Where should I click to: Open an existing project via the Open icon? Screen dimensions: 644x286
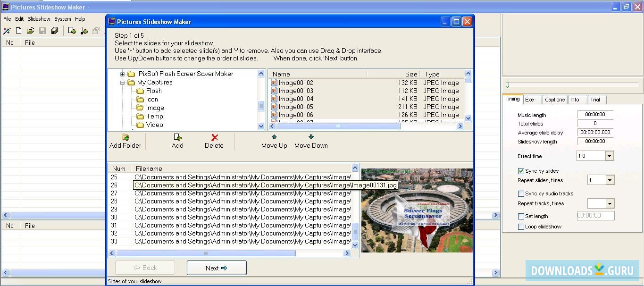tap(30, 30)
